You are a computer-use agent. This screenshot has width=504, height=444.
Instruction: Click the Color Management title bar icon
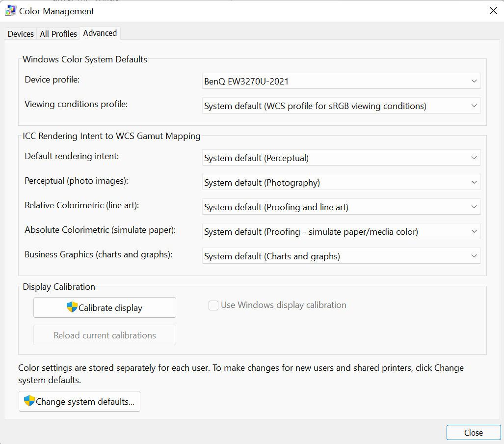[x=10, y=11]
